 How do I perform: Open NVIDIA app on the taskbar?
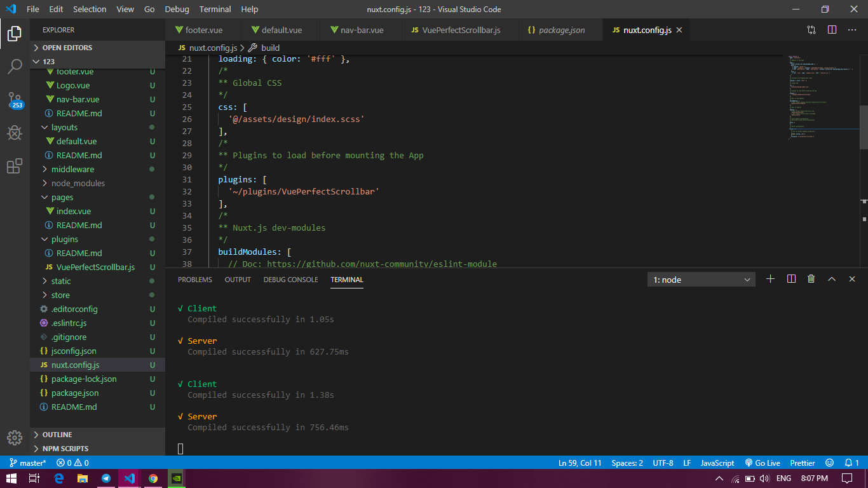pyautogui.click(x=176, y=478)
